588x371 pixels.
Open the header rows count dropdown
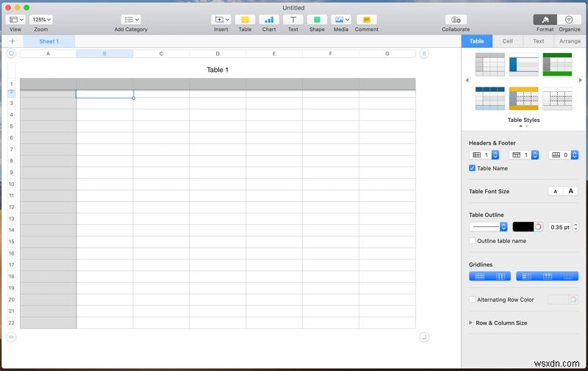point(524,155)
